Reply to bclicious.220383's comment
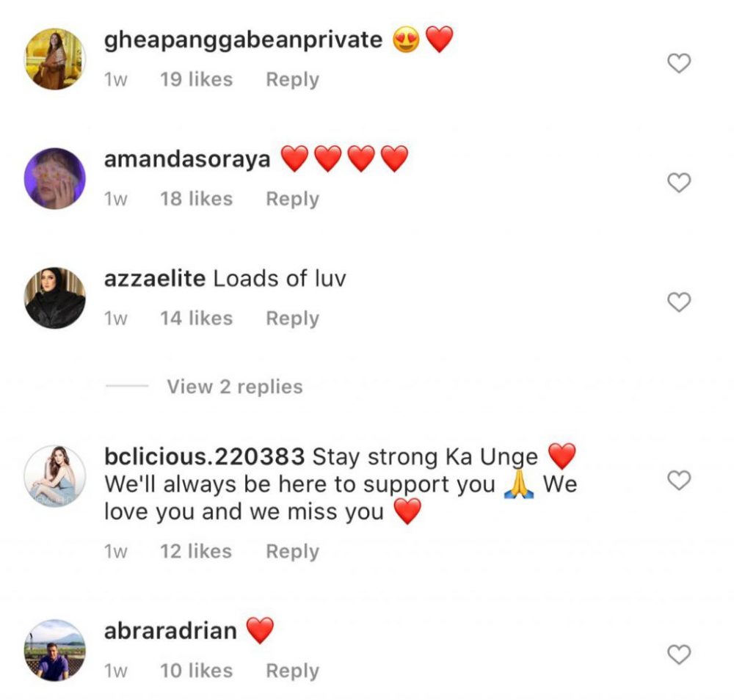The image size is (734, 700). pyautogui.click(x=292, y=551)
